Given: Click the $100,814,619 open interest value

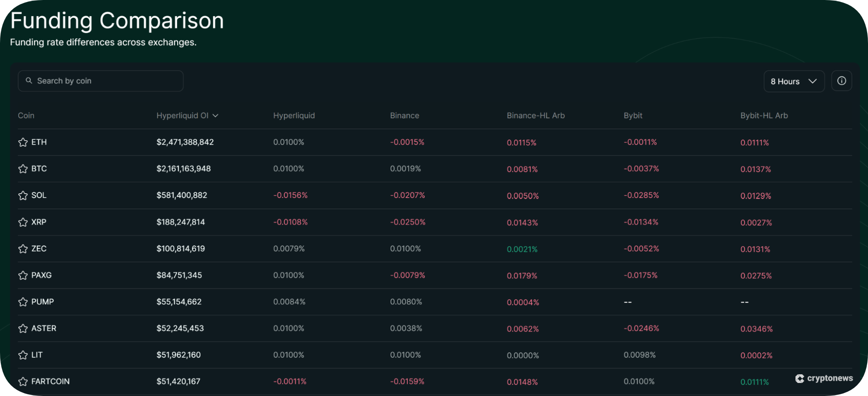Looking at the screenshot, I should pos(181,248).
